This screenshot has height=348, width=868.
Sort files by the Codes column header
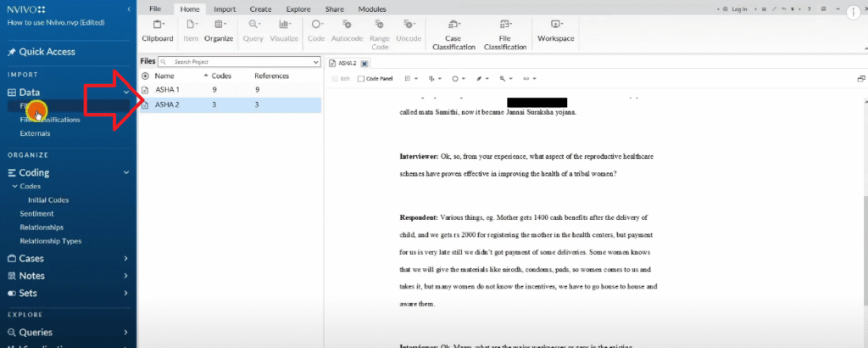coord(221,76)
